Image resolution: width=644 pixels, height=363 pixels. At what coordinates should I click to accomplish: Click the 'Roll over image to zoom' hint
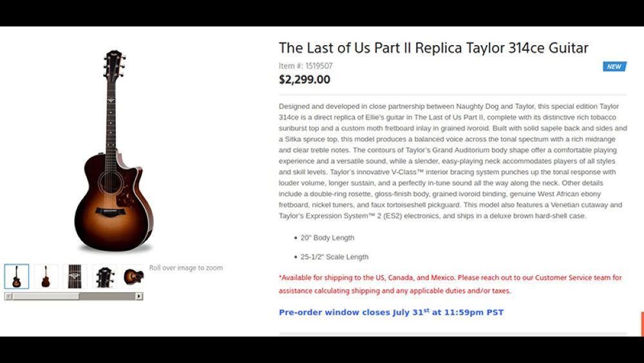point(186,268)
